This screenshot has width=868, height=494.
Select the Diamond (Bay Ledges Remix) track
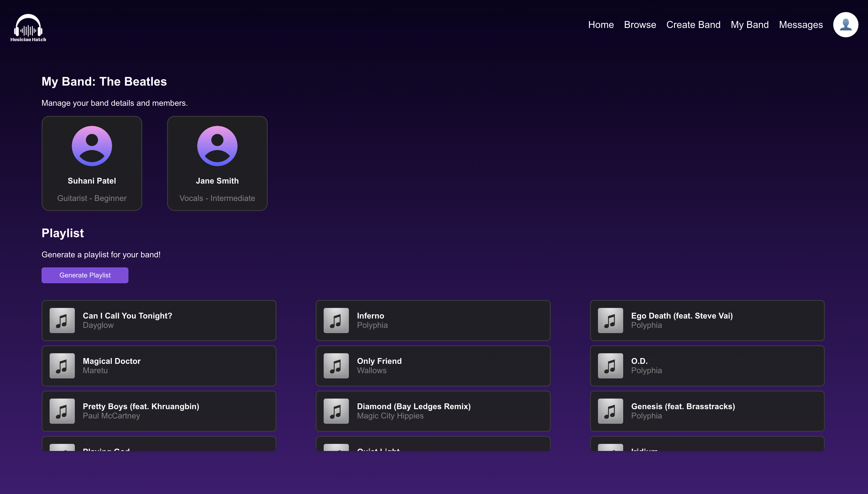coord(433,411)
